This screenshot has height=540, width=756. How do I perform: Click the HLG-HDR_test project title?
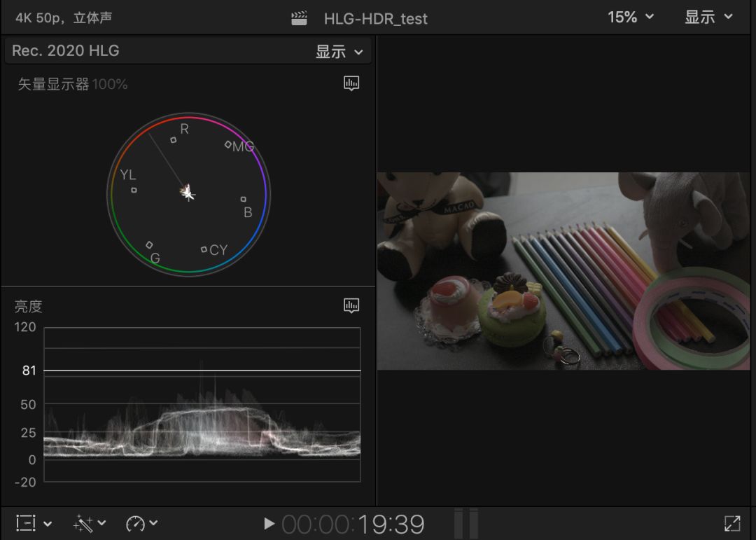pyautogui.click(x=376, y=19)
